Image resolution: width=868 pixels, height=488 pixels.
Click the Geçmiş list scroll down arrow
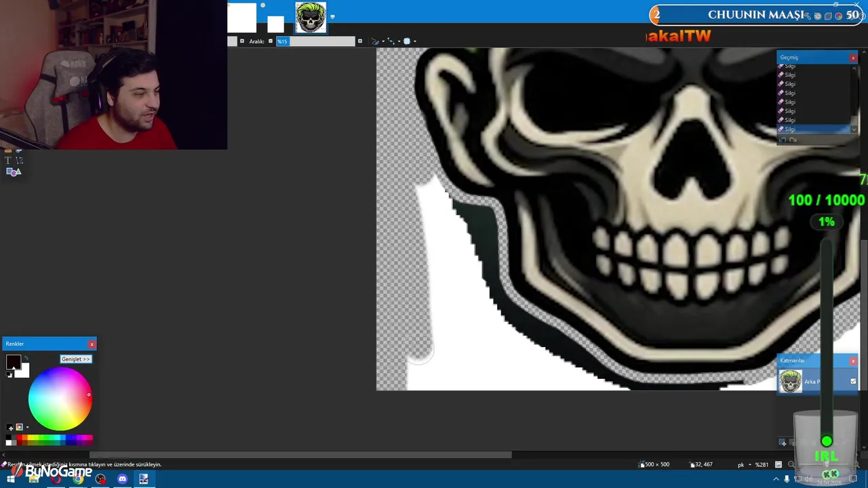pos(854,129)
